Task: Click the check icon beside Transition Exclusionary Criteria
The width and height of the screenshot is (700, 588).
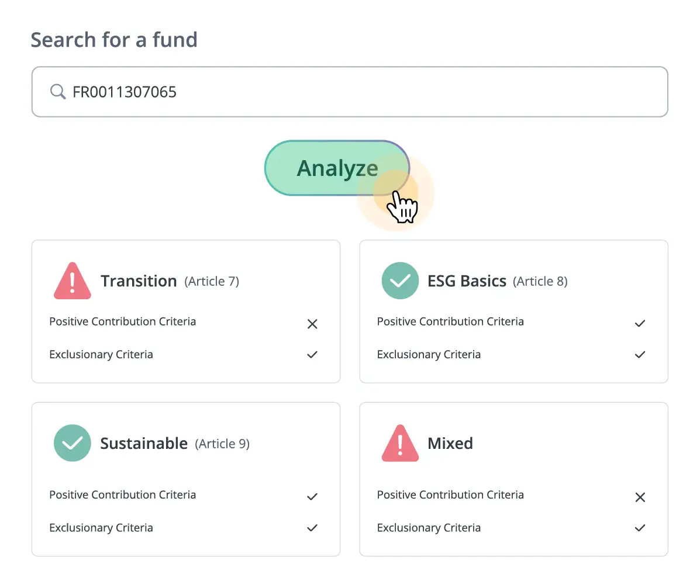Action: coord(312,355)
